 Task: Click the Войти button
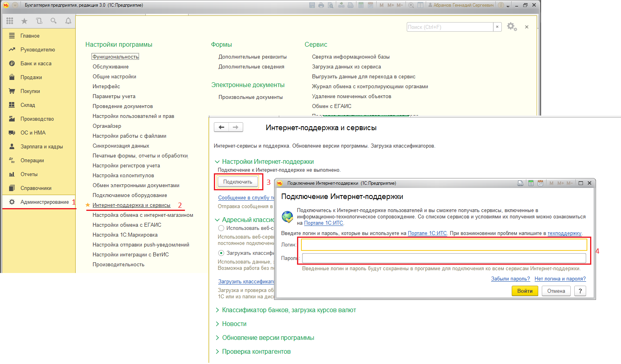pos(525,291)
